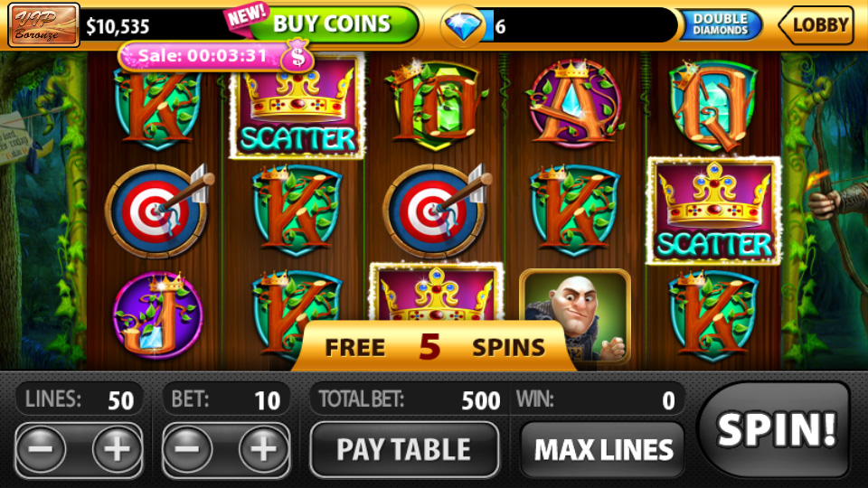Select the bald villain character symbol
This screenshot has height=488, width=868.
point(575,316)
